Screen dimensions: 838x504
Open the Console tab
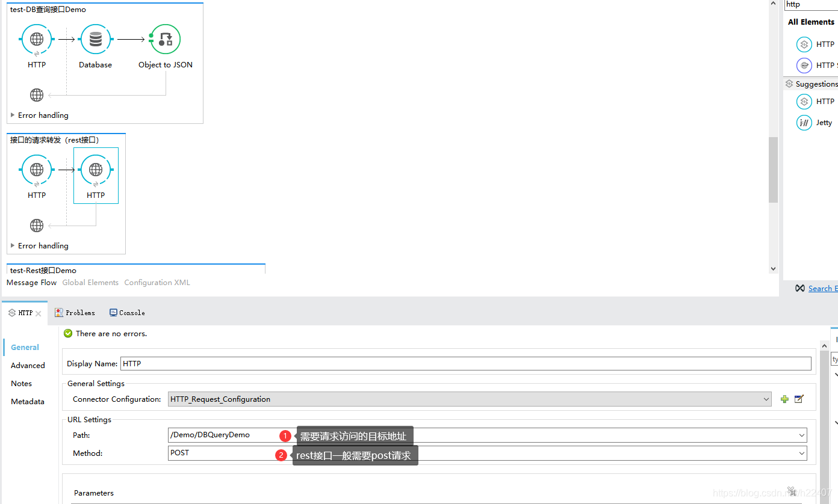point(127,313)
